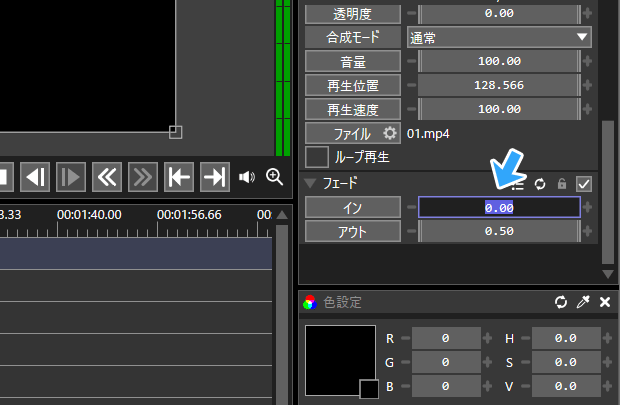
Task: Step back one frame
Action: [35, 177]
